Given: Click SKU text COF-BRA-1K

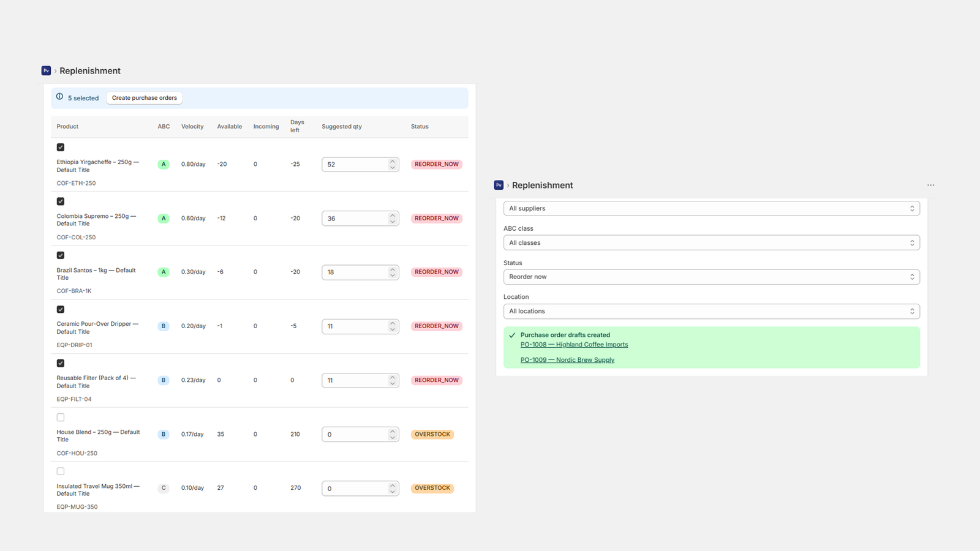Looking at the screenshot, I should (x=74, y=291).
